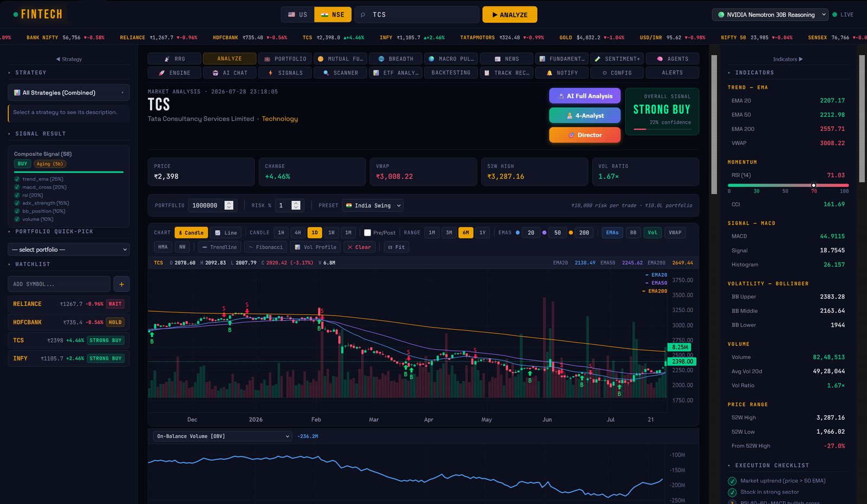Click the portfolio amount stepper
The width and height of the screenshot is (867, 504).
click(229, 206)
